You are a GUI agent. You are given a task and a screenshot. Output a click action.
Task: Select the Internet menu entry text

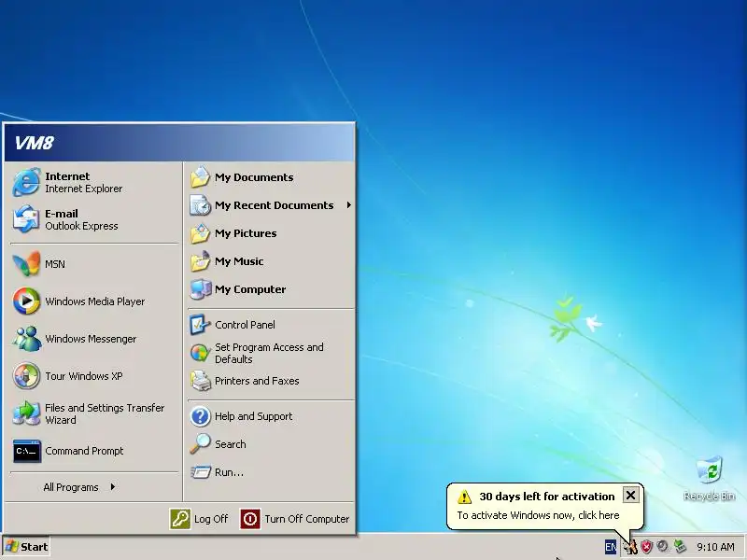67,176
